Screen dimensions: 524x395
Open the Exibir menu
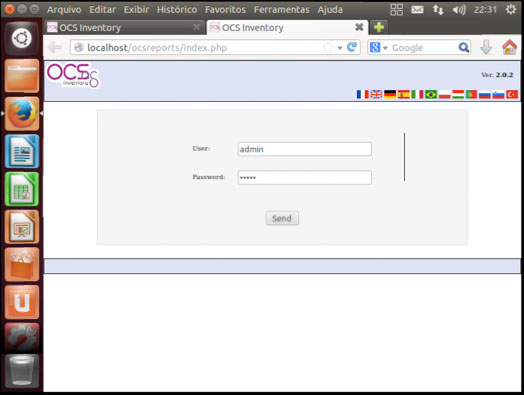tap(136, 10)
